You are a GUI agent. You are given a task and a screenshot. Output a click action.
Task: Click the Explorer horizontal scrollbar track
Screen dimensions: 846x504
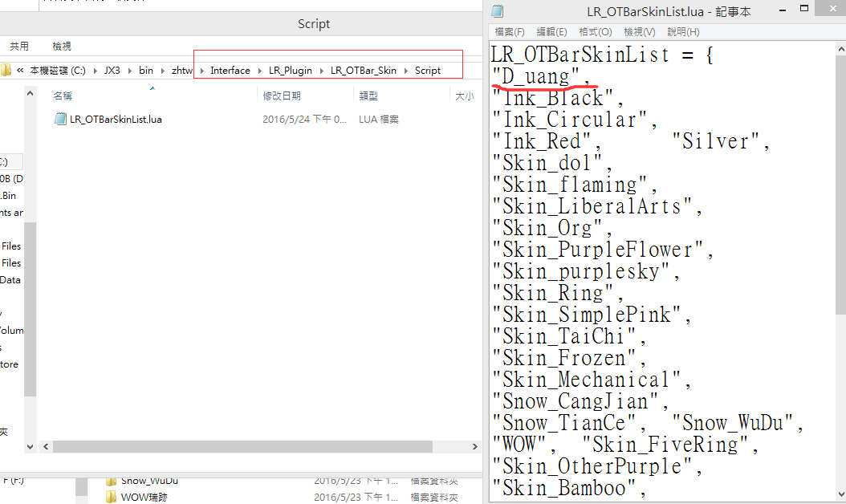[321, 446]
